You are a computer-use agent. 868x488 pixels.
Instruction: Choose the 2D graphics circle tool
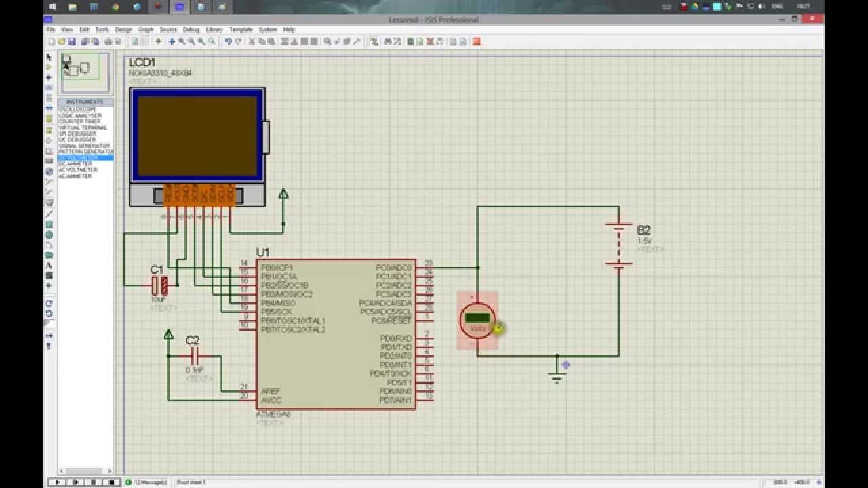tap(49, 235)
